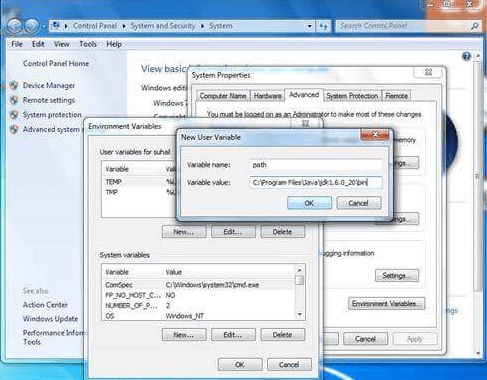The height and width of the screenshot is (380, 487).
Task: Go back with the Control Panel back arrow
Action: pyautogui.click(x=15, y=25)
